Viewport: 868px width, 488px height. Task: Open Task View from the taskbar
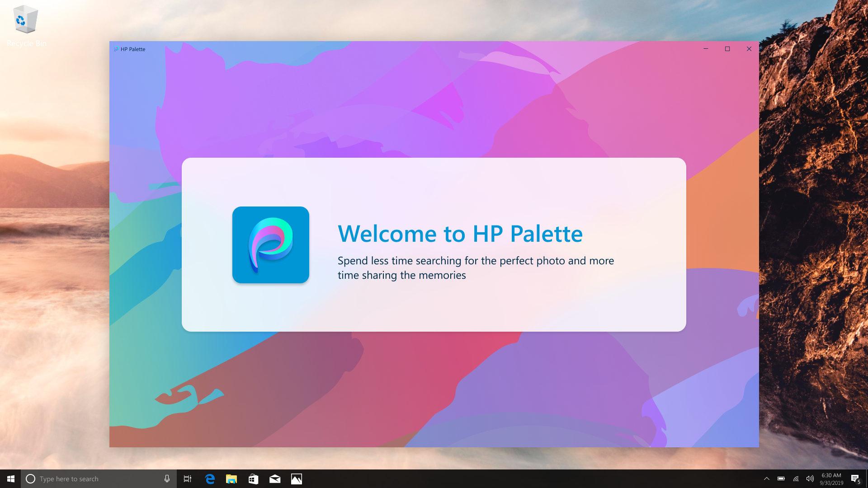point(187,479)
